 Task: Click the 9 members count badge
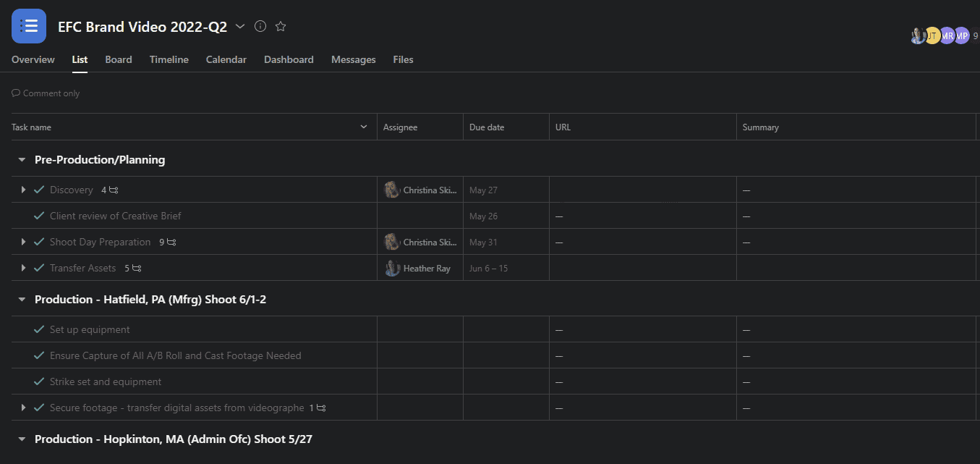coord(975,35)
